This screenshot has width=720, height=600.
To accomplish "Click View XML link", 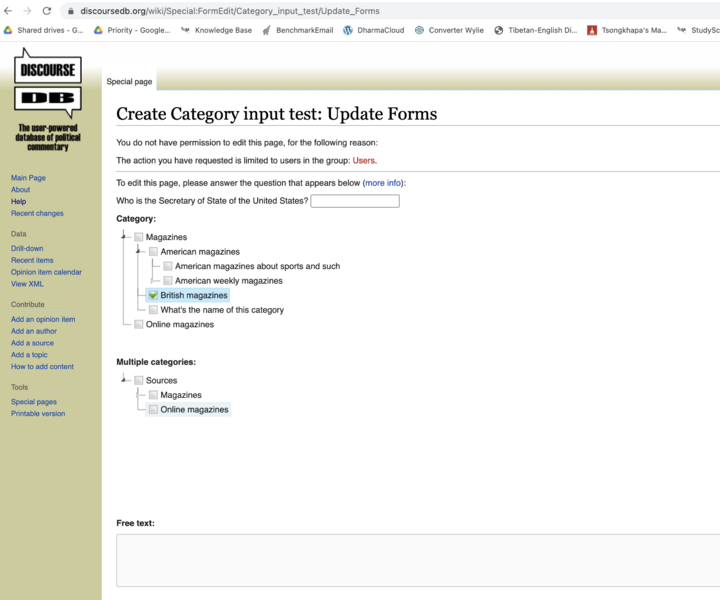I will [27, 284].
